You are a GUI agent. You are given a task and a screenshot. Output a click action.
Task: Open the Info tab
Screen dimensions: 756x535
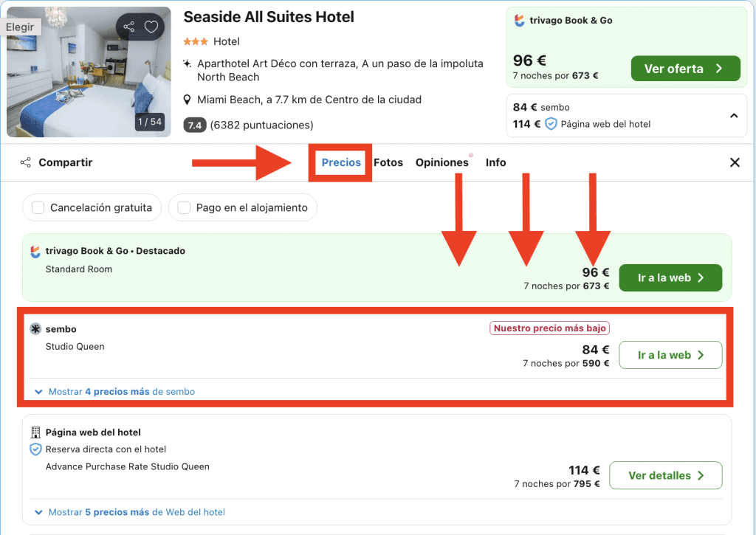495,162
